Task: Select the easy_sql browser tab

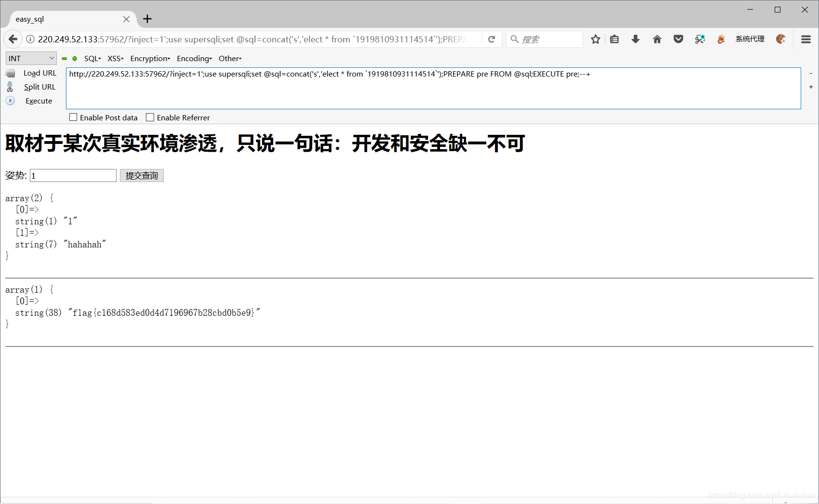Action: [72, 19]
